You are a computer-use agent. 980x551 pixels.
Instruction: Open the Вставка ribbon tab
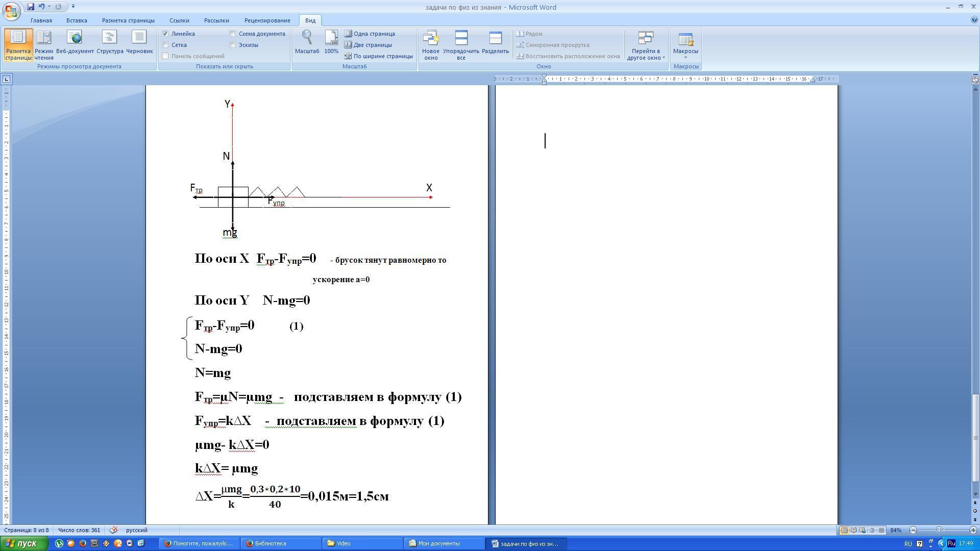(77, 20)
